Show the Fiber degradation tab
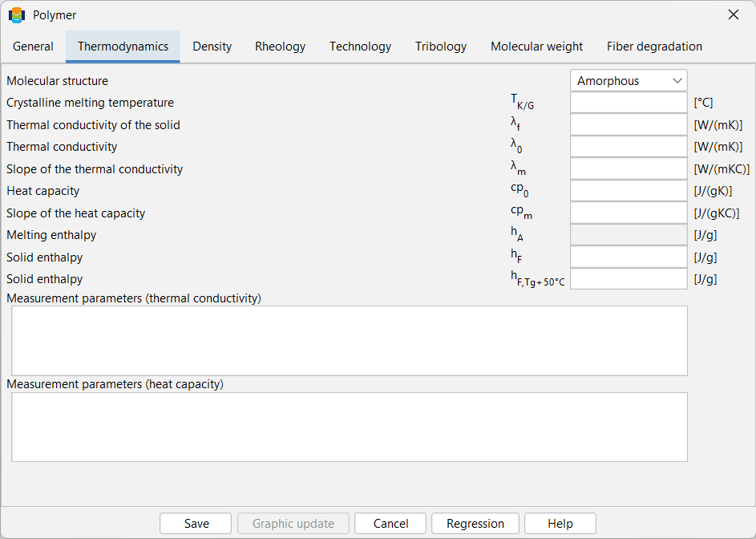This screenshot has width=756, height=539. click(x=654, y=47)
